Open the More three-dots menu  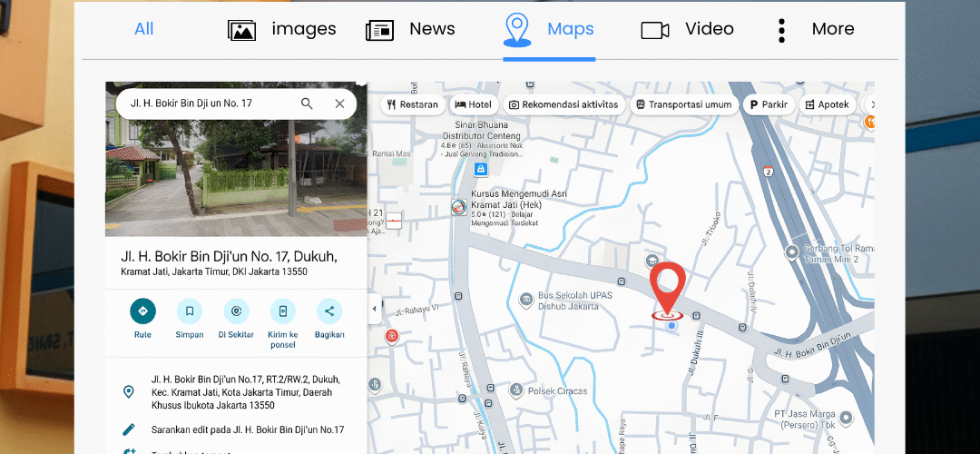781,30
